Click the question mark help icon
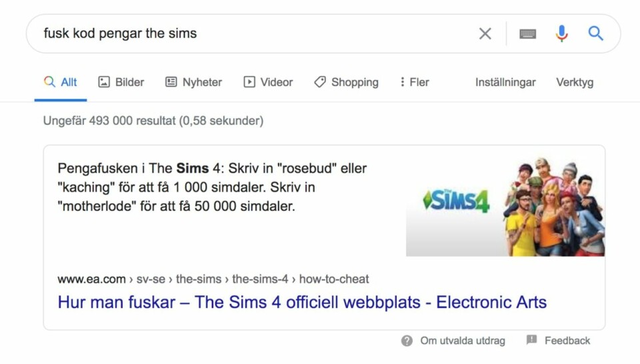 pyautogui.click(x=407, y=341)
